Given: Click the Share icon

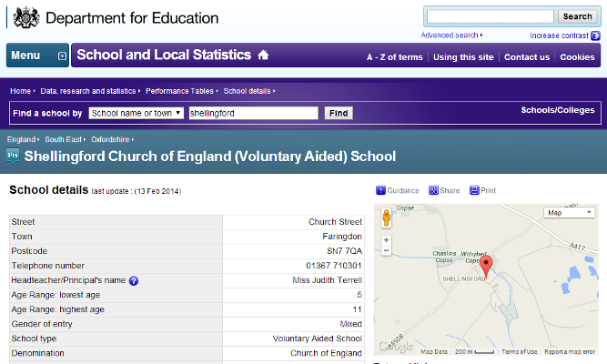Looking at the screenshot, I should [x=433, y=190].
